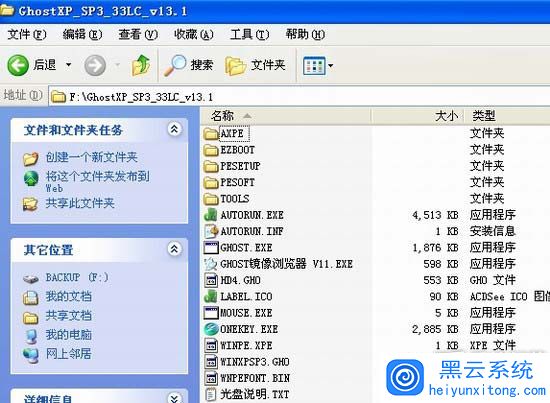Open the 文件(F) menu
Viewport: 550px width, 403px height.
(x=27, y=34)
